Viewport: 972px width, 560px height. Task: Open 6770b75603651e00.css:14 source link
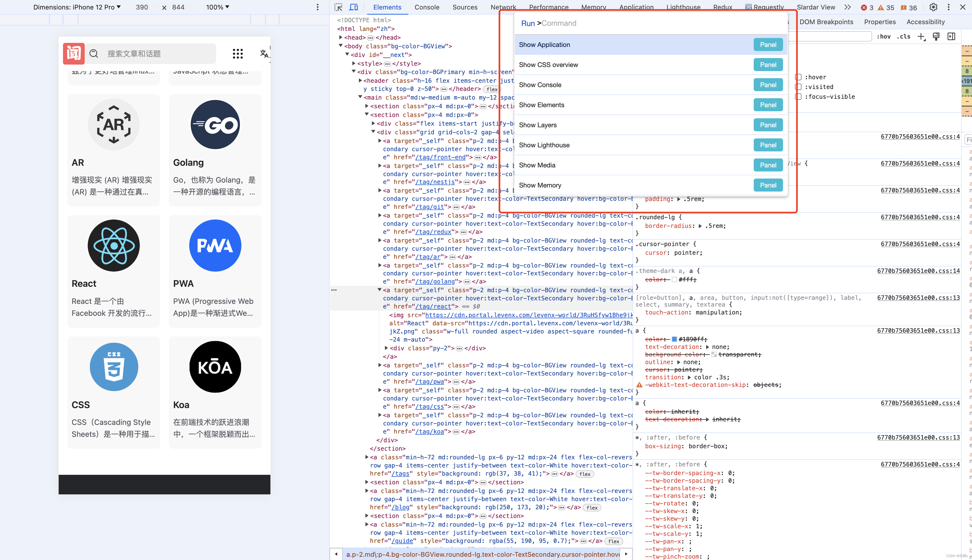coord(918,271)
